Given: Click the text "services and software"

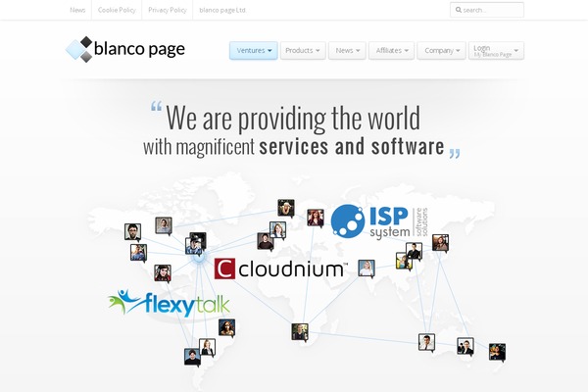Looking at the screenshot, I should click(352, 146).
